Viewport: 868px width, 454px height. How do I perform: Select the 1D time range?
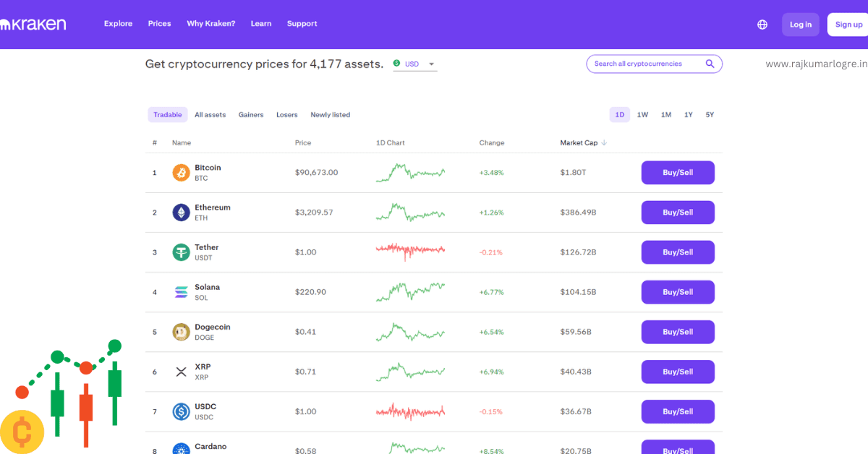point(620,115)
